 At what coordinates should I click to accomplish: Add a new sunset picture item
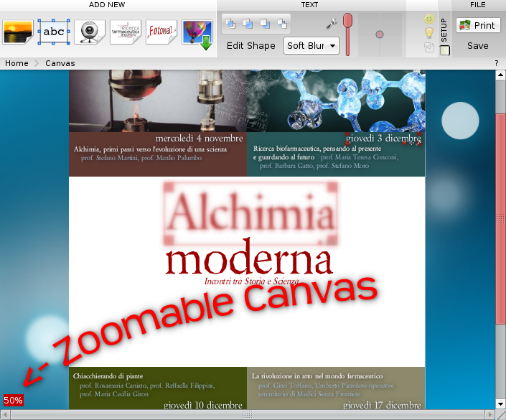pyautogui.click(x=18, y=32)
